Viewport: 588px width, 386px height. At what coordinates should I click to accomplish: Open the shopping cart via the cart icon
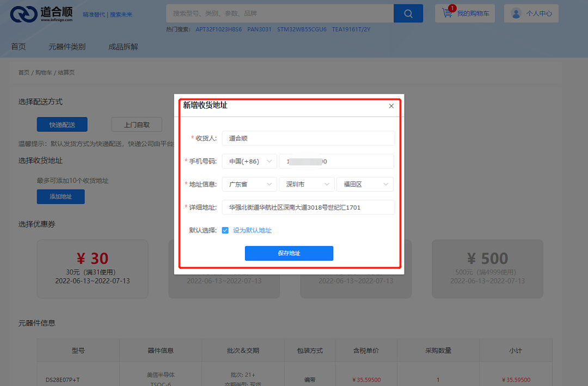point(447,13)
